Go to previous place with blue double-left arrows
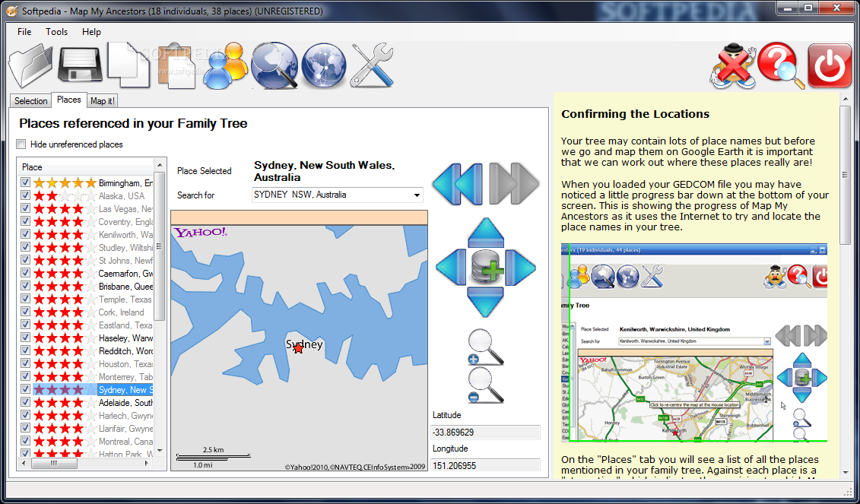Image resolution: width=860 pixels, height=504 pixels. pyautogui.click(x=458, y=184)
